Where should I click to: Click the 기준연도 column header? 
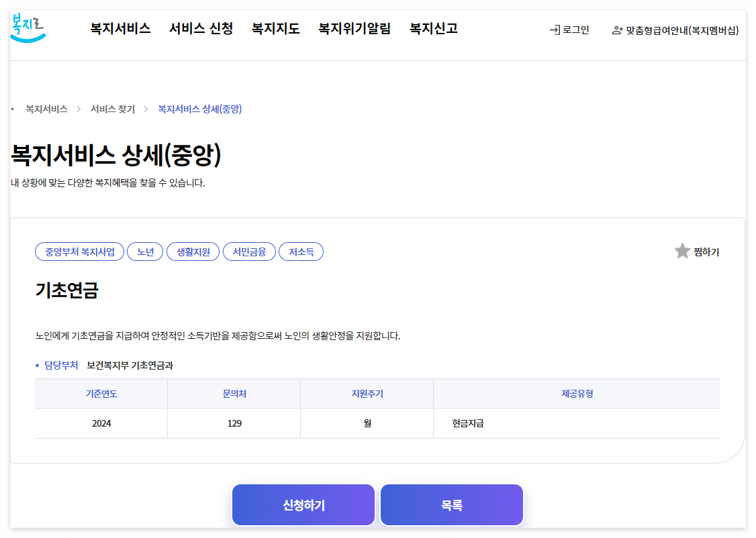tap(101, 394)
